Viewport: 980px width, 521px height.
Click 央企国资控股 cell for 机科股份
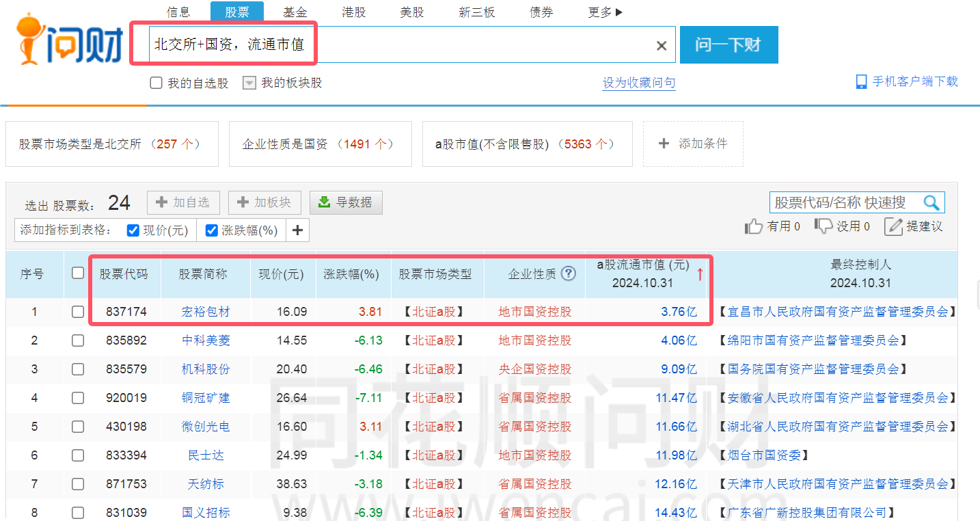click(535, 369)
